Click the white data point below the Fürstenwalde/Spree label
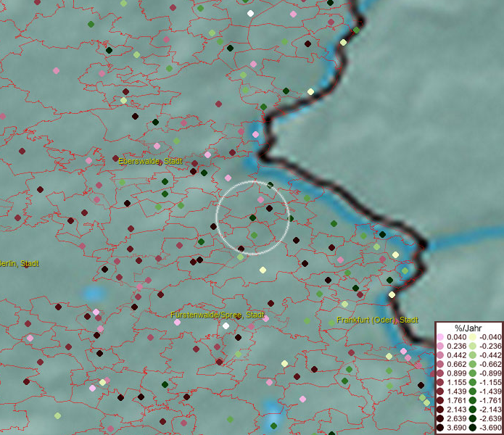504x435 pixels. [x=226, y=326]
